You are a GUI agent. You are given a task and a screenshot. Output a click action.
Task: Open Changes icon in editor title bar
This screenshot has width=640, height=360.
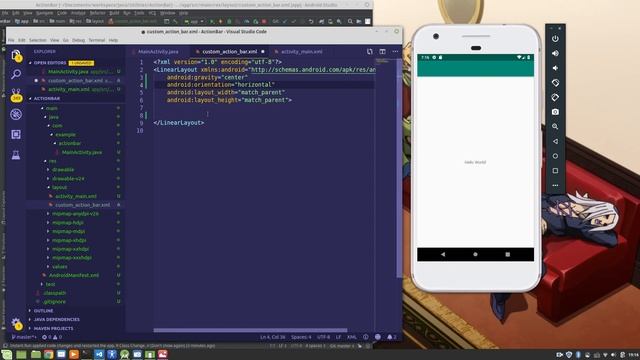(369, 52)
